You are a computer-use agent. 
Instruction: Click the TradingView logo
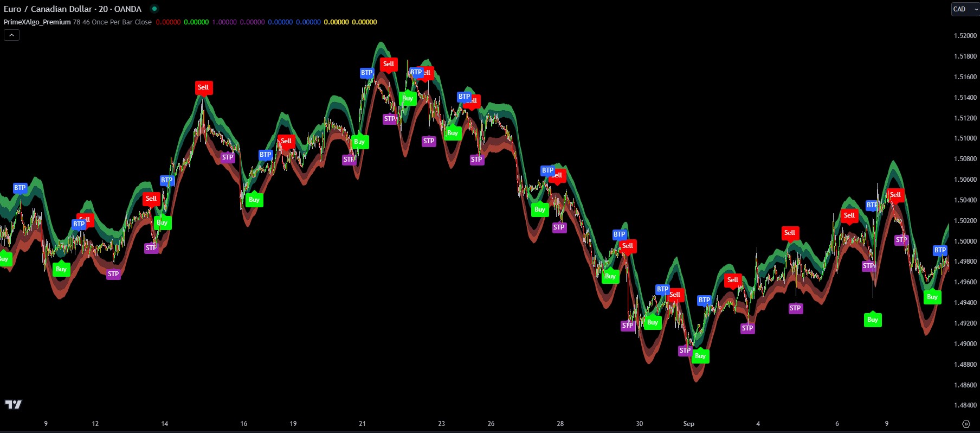[x=14, y=404]
